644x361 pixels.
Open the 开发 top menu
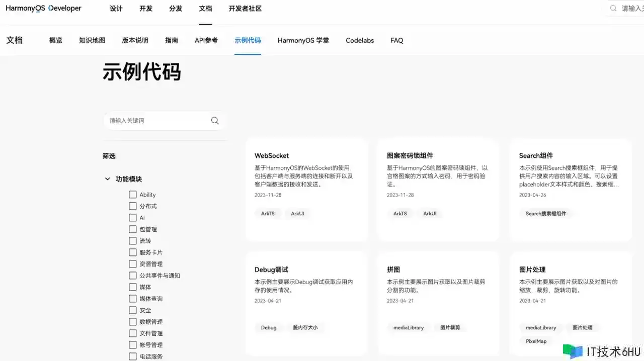tap(146, 9)
